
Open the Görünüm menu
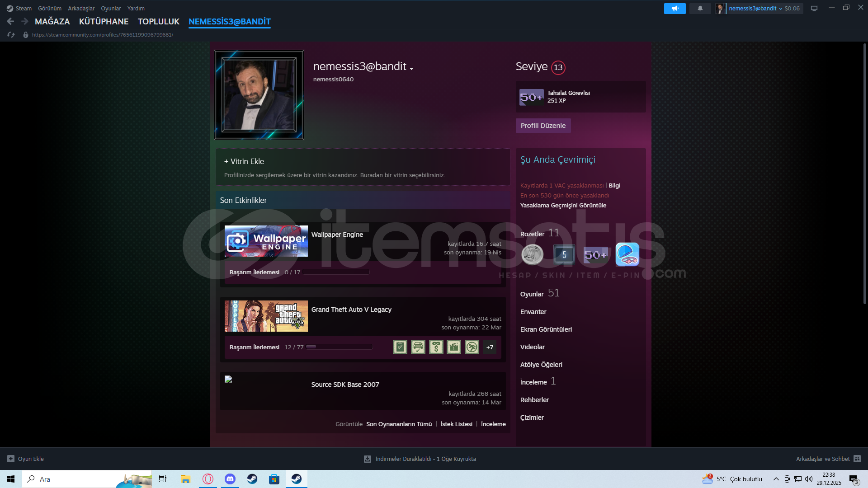(49, 9)
